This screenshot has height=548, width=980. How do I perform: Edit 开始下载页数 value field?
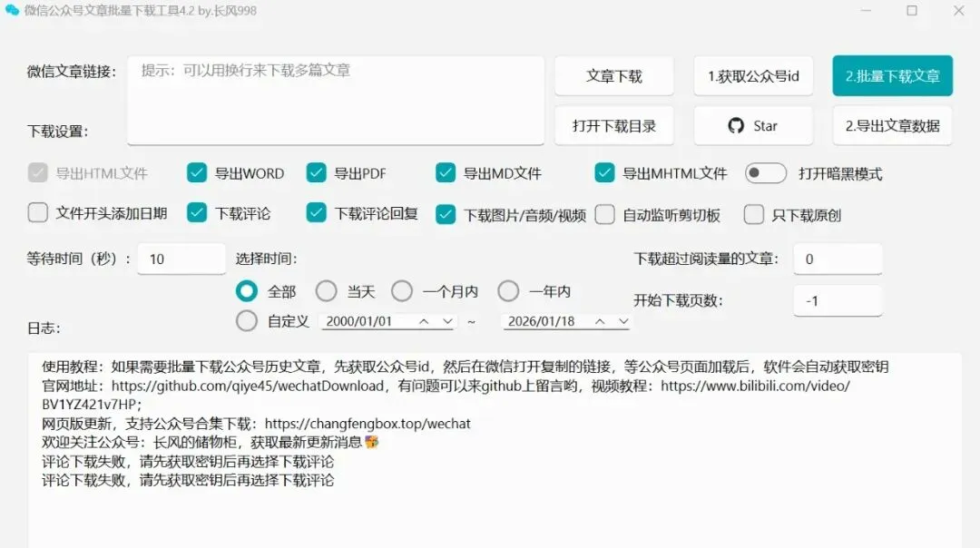pos(838,300)
